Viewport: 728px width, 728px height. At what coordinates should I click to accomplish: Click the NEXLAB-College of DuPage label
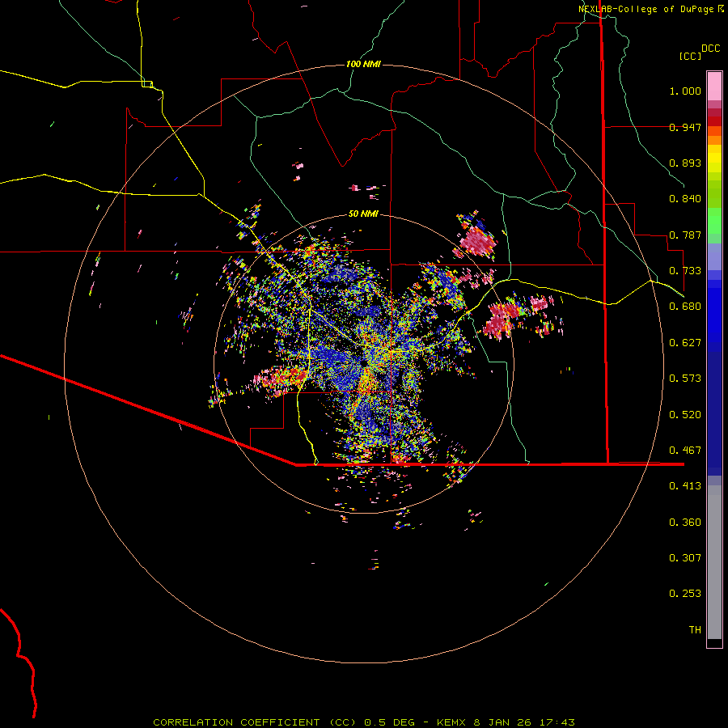tap(645, 9)
